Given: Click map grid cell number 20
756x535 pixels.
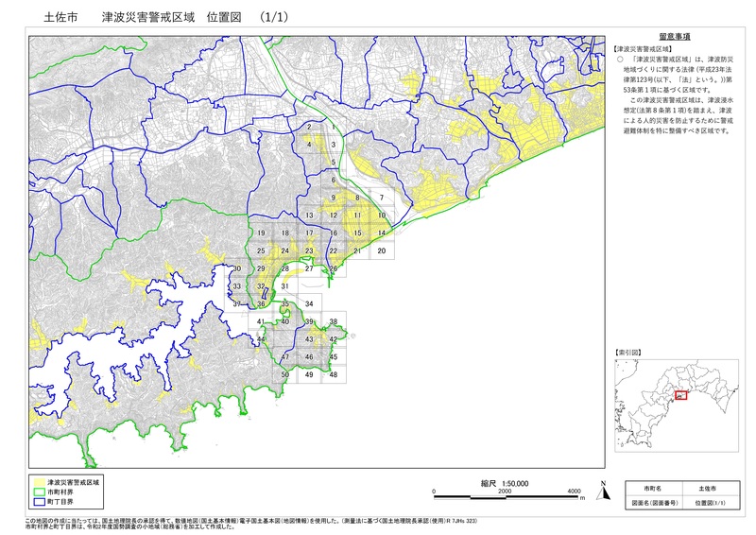Looking at the screenshot, I should coord(381,251).
